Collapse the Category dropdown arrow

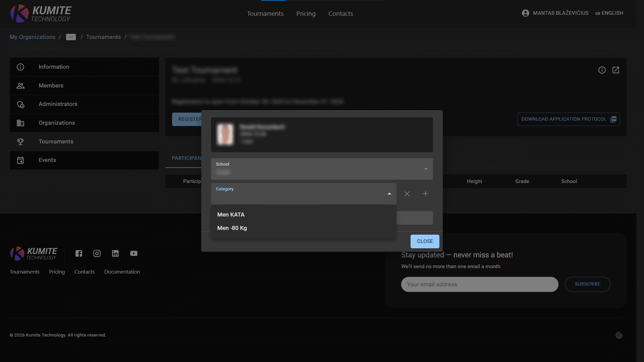pos(389,194)
